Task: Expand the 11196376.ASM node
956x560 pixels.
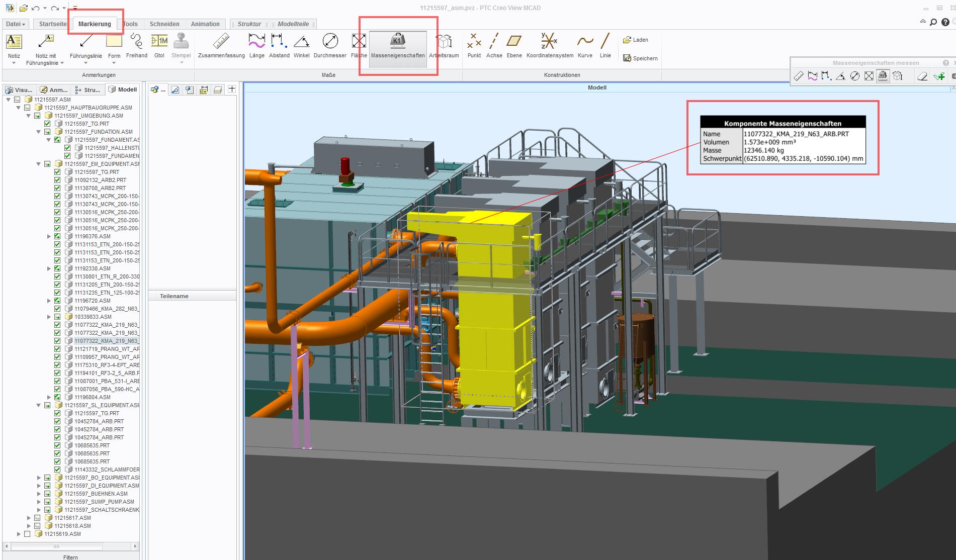Action: tap(49, 236)
